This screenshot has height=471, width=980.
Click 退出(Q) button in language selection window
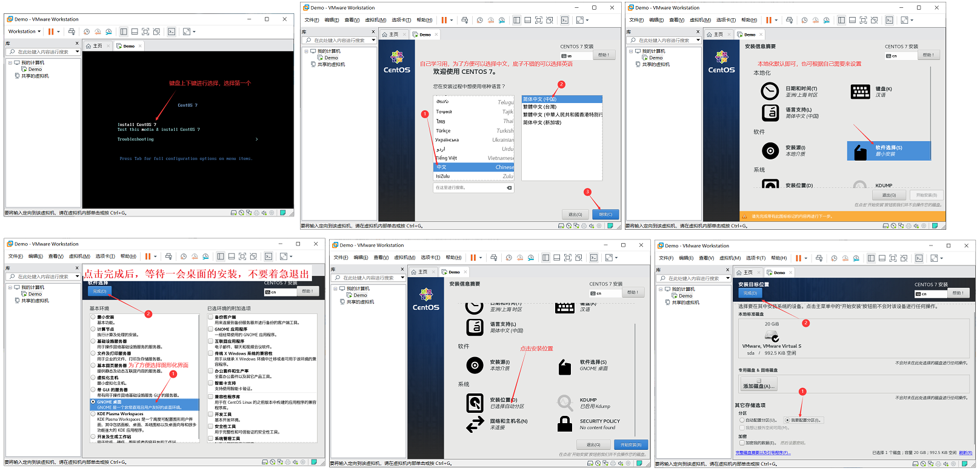click(575, 214)
